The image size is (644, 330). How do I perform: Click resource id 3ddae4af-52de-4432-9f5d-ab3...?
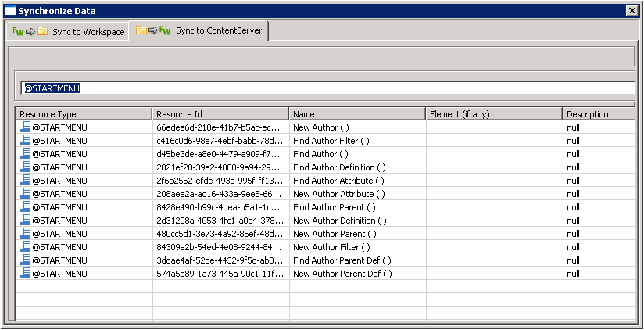click(220, 260)
